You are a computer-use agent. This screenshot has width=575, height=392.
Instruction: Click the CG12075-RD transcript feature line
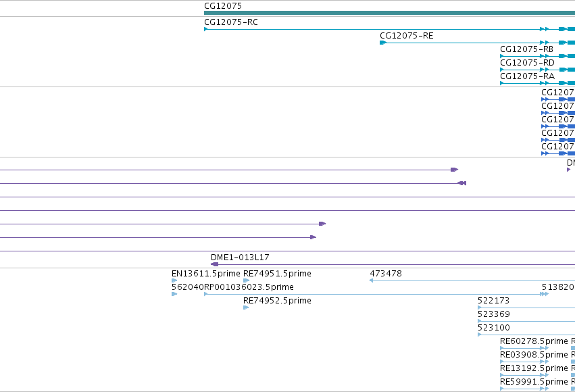coord(538,70)
